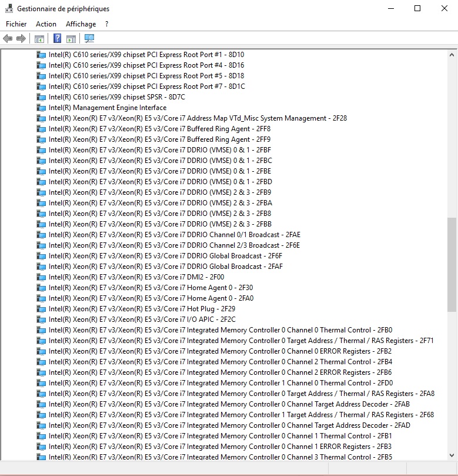Click device icon beside Hot Plug - 2F29
Image resolution: width=458 pixels, height=476 pixels.
(x=41, y=309)
